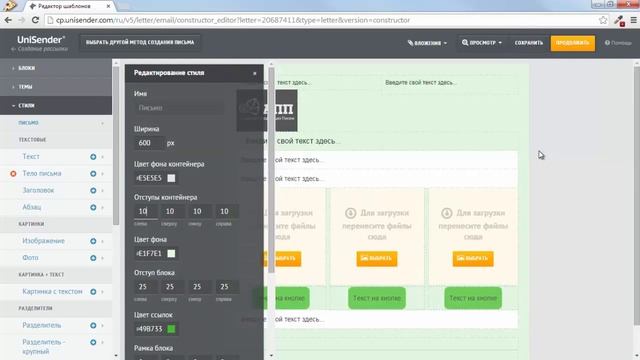The width and height of the screenshot is (640, 360).
Task: Click the browser address bar
Action: pos(322,20)
